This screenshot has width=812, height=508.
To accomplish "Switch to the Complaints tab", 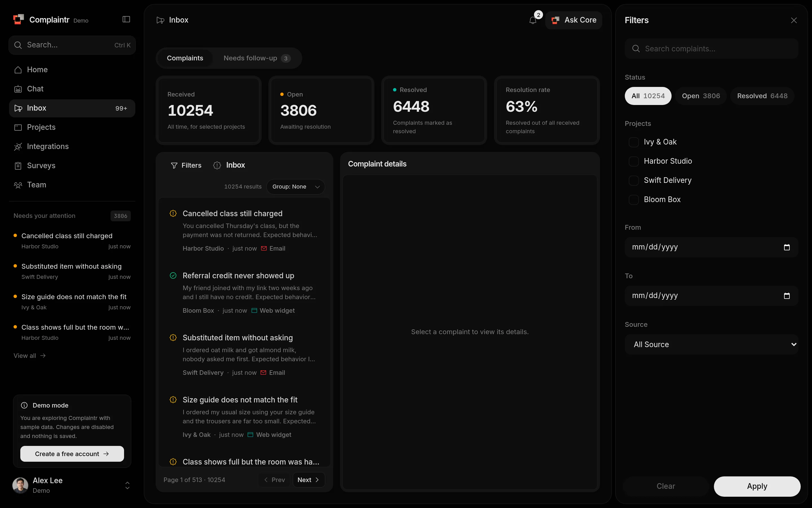I will (x=185, y=58).
